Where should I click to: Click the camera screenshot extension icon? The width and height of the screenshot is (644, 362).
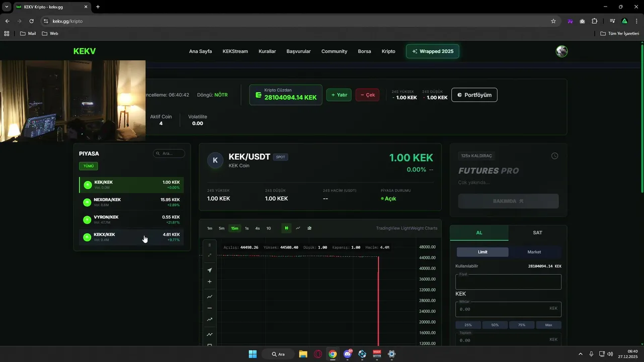pyautogui.click(x=582, y=21)
